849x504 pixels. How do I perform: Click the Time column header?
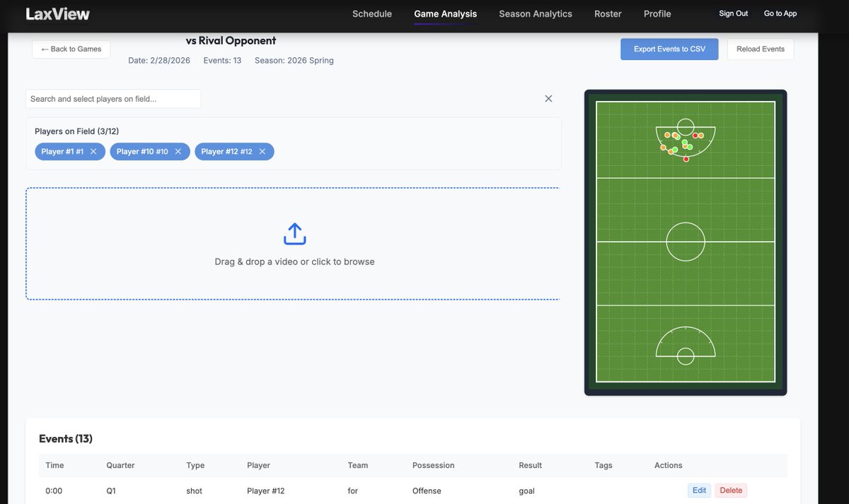pos(54,465)
